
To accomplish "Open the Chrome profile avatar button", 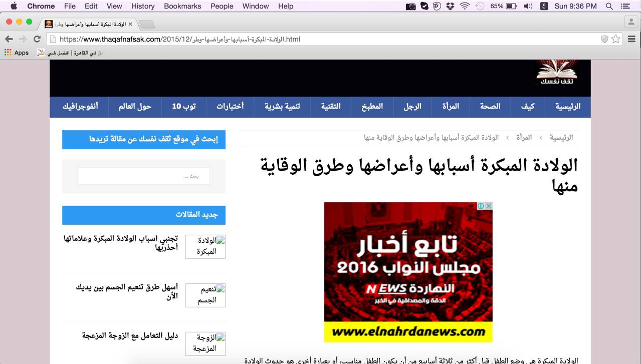I will 631,22.
